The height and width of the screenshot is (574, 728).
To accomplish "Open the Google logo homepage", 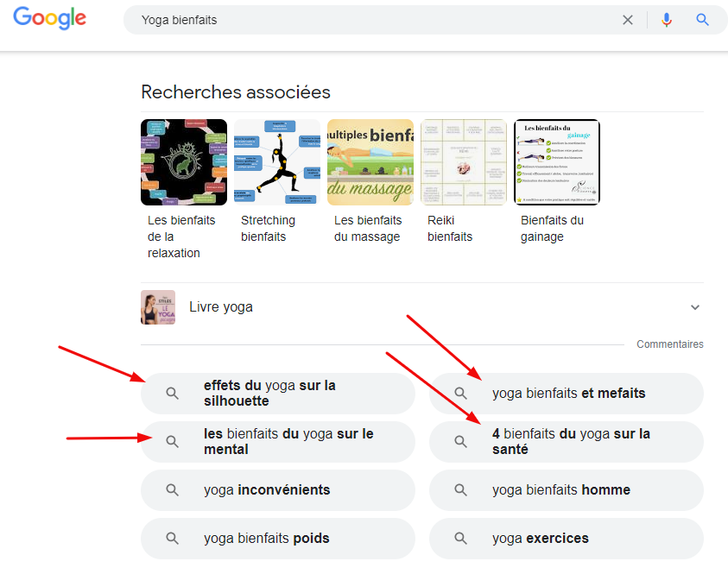I will [50, 18].
